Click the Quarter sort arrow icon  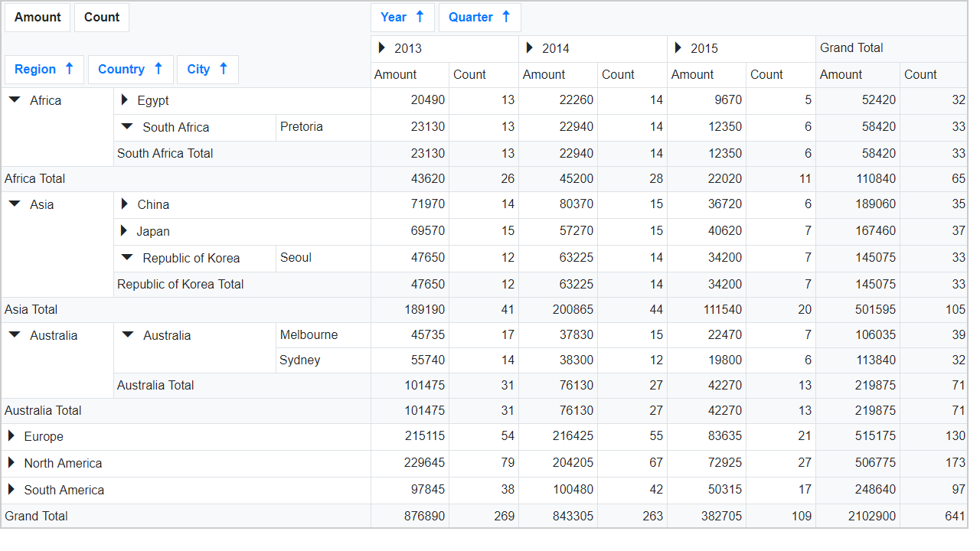coord(506,17)
